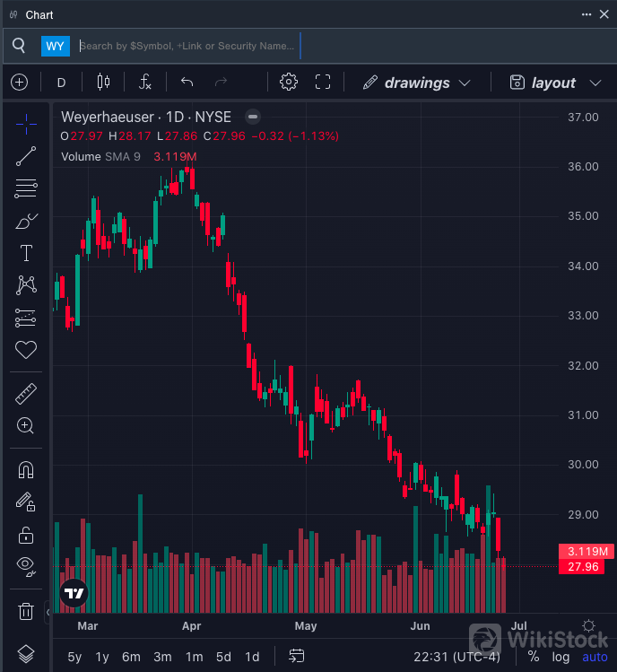Open the layout dropdown menu

click(x=554, y=83)
